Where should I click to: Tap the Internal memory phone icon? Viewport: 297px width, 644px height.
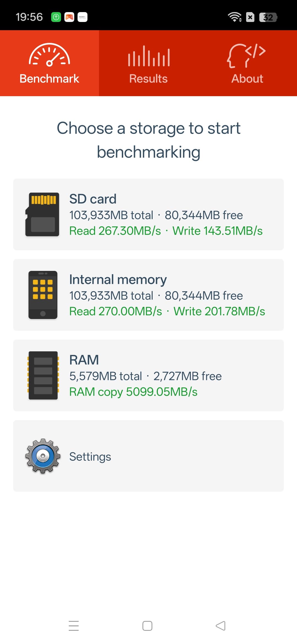click(x=43, y=295)
